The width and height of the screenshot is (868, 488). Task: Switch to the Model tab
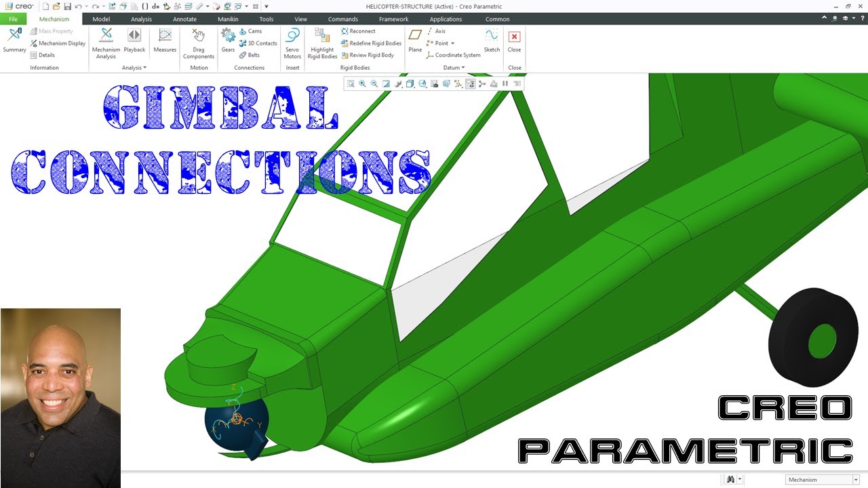pos(101,19)
